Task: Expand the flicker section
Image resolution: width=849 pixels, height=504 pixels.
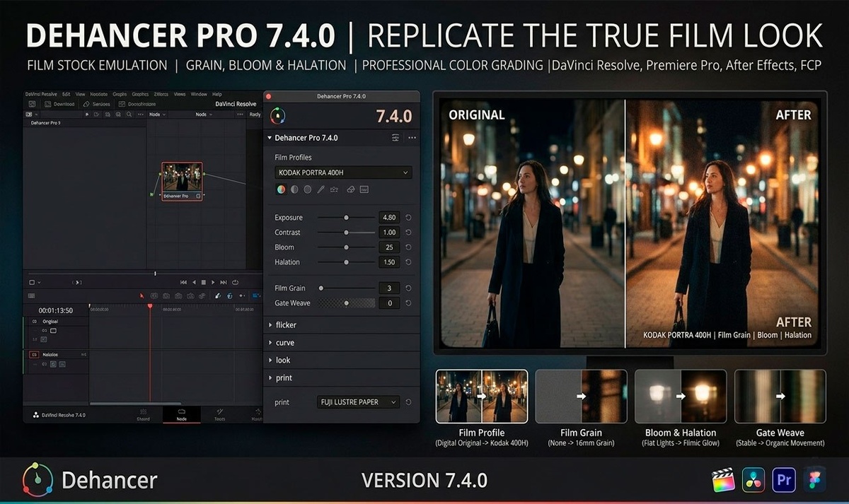Action: (270, 325)
